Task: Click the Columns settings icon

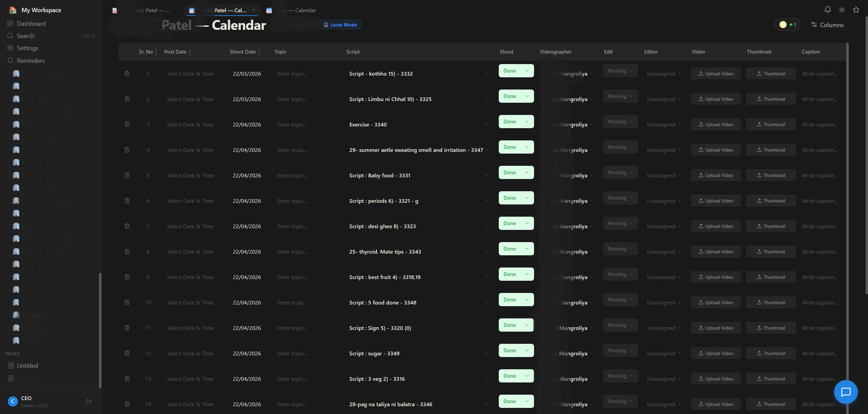Action: point(827,25)
